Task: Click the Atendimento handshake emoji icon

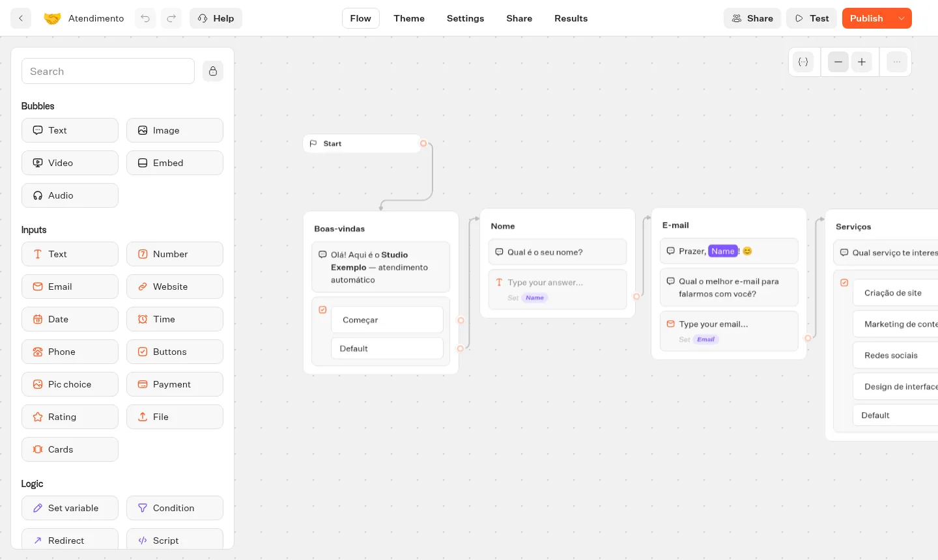Action: [52, 18]
